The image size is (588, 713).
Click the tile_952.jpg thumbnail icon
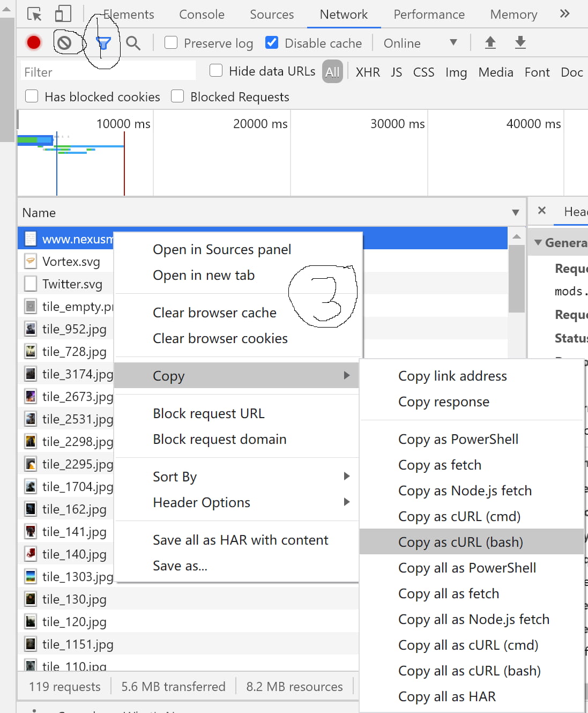(31, 329)
